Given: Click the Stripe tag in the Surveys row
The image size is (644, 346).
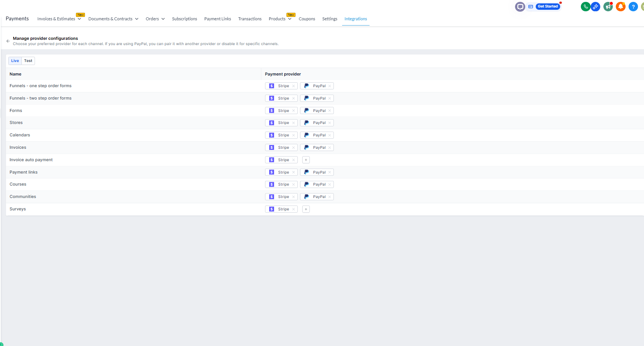Looking at the screenshot, I should [x=281, y=209].
